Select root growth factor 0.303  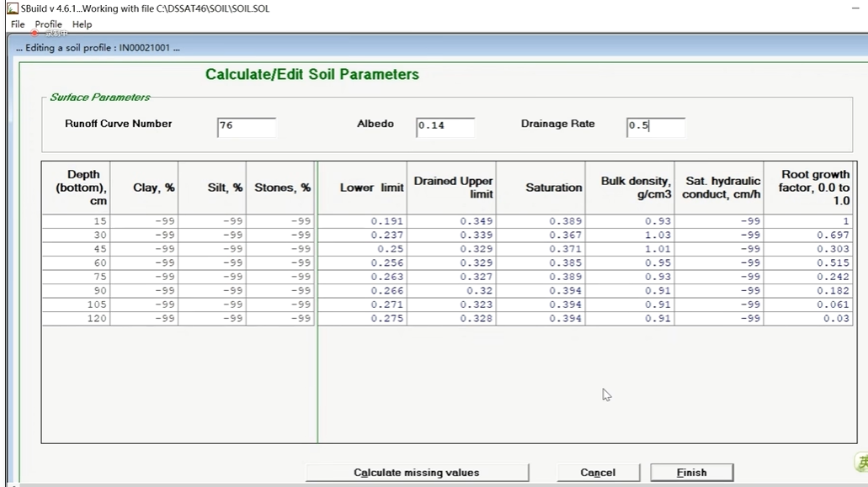[x=808, y=249]
